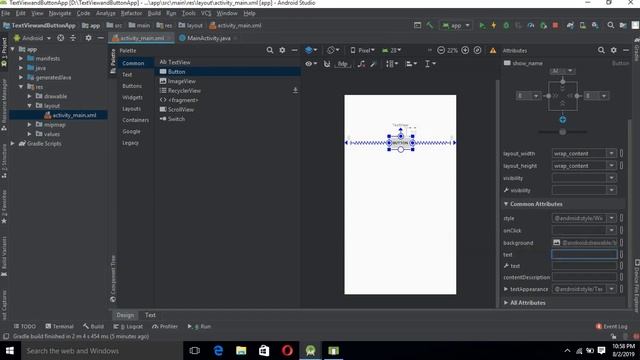This screenshot has height=360, width=640.
Task: Search attributes using the Attributes magnifier icon
Action: click(601, 50)
